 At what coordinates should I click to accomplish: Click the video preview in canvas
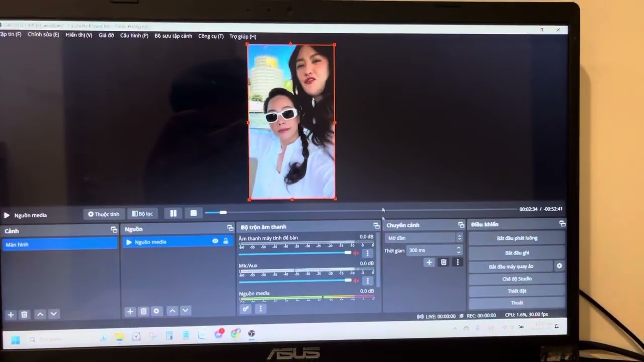[x=291, y=122]
